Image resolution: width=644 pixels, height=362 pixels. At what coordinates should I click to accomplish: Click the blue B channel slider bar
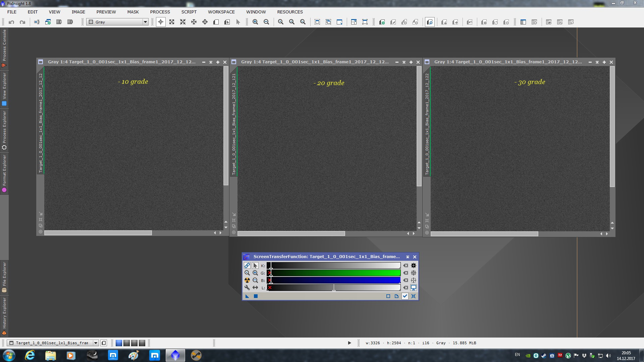coord(334,280)
